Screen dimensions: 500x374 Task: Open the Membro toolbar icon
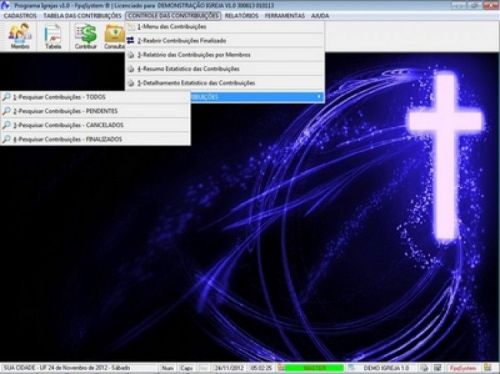coord(20,36)
